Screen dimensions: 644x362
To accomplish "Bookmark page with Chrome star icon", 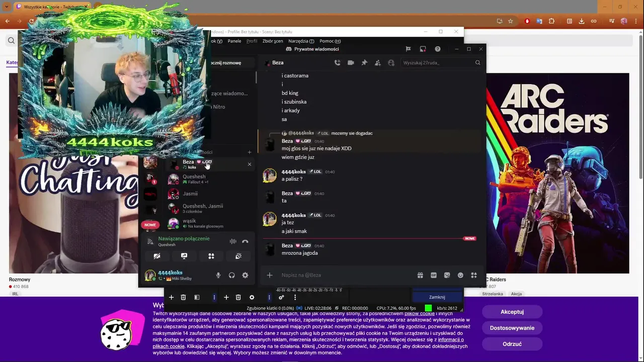I will pyautogui.click(x=510, y=21).
